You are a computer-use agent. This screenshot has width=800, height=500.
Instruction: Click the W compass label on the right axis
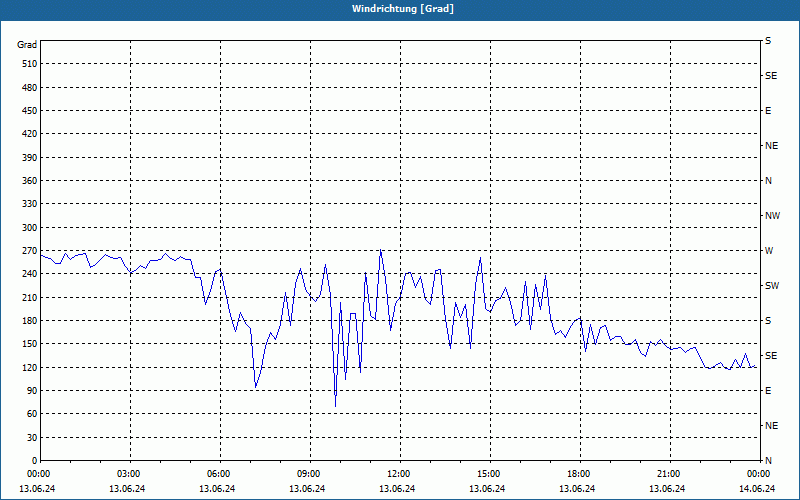click(x=769, y=251)
